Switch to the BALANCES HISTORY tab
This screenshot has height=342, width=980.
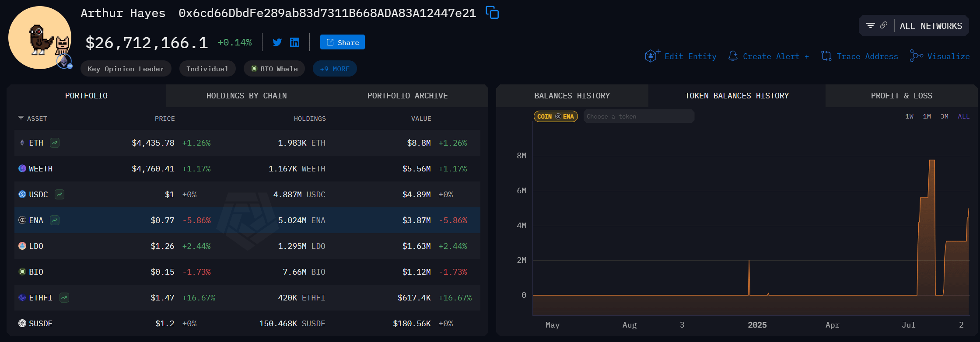(x=572, y=96)
